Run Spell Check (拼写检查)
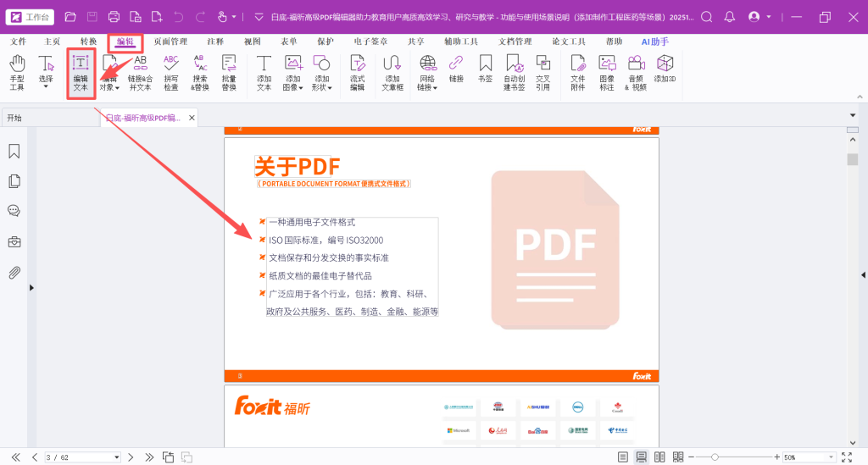The height and width of the screenshot is (465, 868). [x=171, y=73]
